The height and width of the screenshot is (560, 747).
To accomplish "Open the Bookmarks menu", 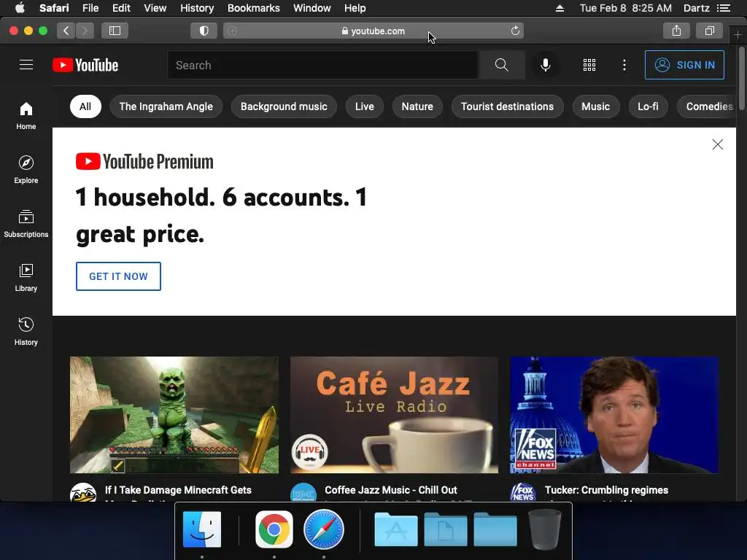I will 253,8.
